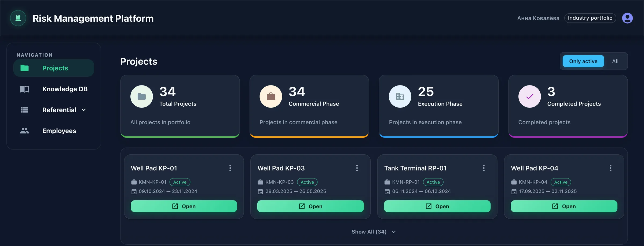Click the briefcase icon beside KMN-RP-01
The image size is (644, 246).
click(x=387, y=182)
